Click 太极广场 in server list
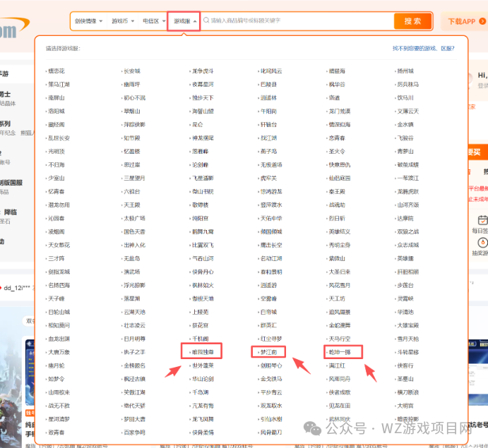488x448 pixels. point(134,218)
